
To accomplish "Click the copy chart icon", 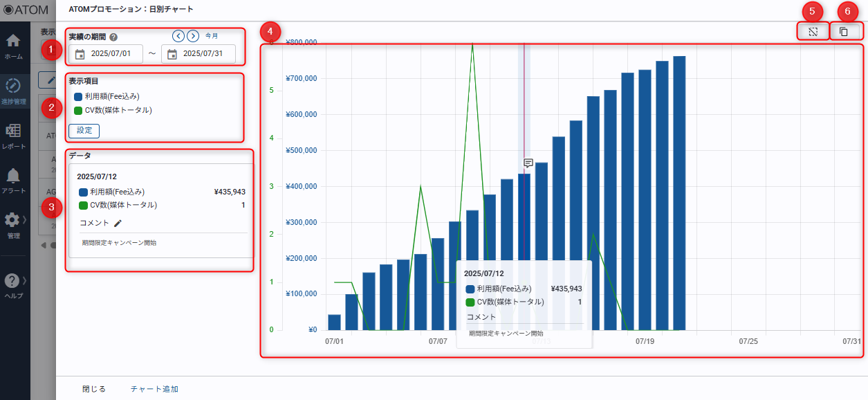I will click(844, 32).
